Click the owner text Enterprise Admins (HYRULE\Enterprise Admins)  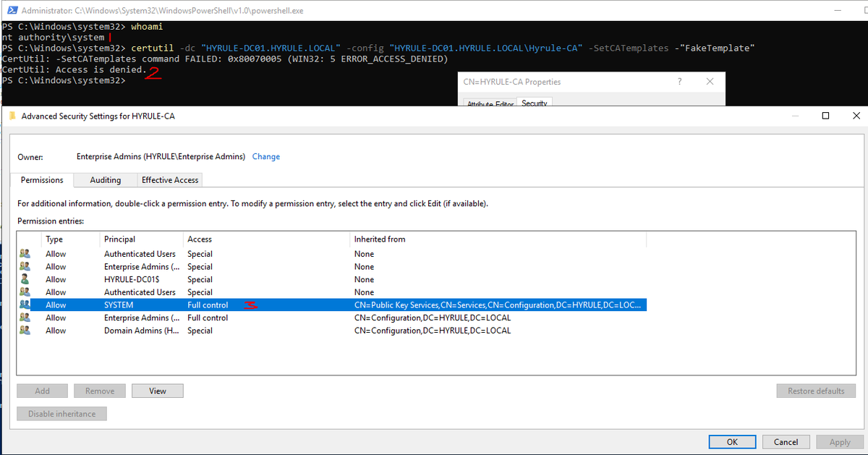pos(161,157)
